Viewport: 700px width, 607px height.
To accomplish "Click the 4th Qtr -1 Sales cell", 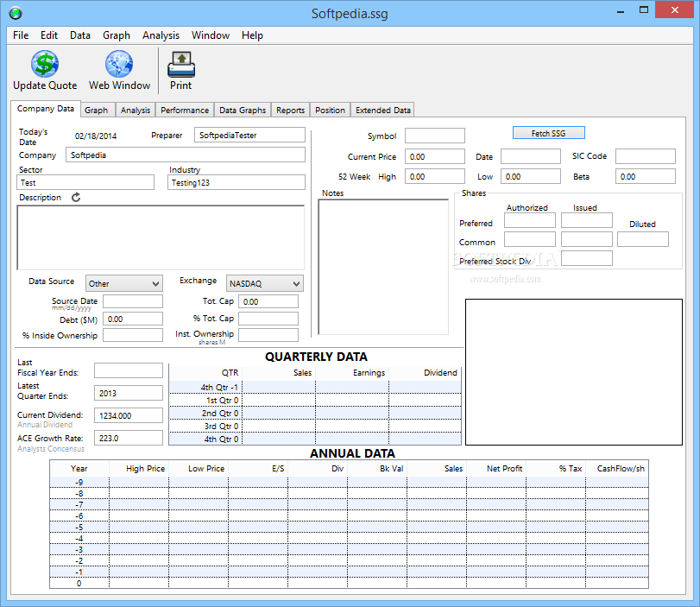I will (x=279, y=387).
